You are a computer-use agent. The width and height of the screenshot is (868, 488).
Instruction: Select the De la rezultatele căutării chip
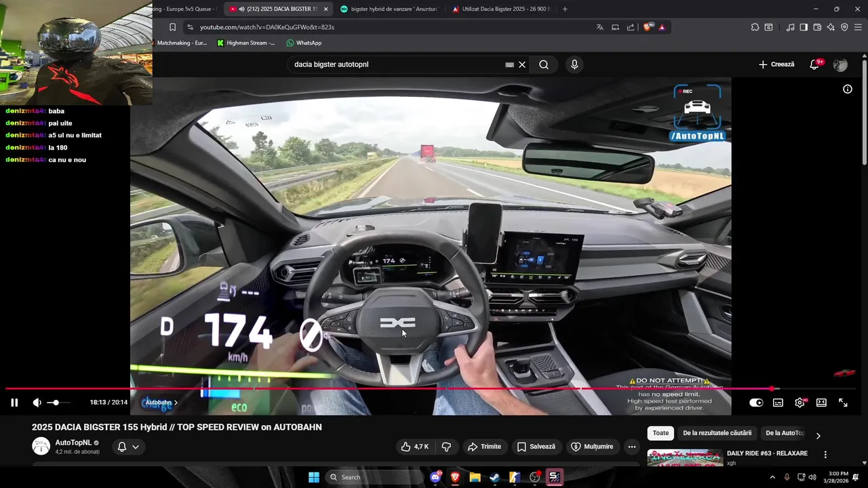click(717, 433)
